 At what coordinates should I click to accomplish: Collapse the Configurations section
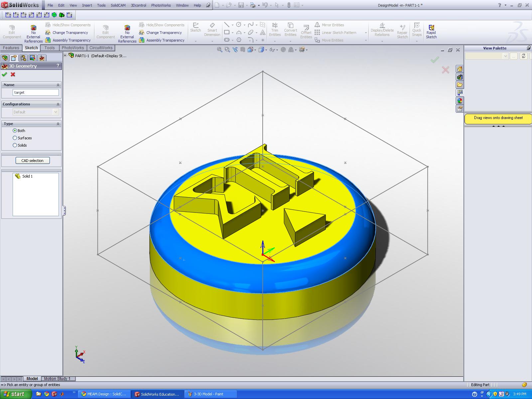tap(58, 104)
